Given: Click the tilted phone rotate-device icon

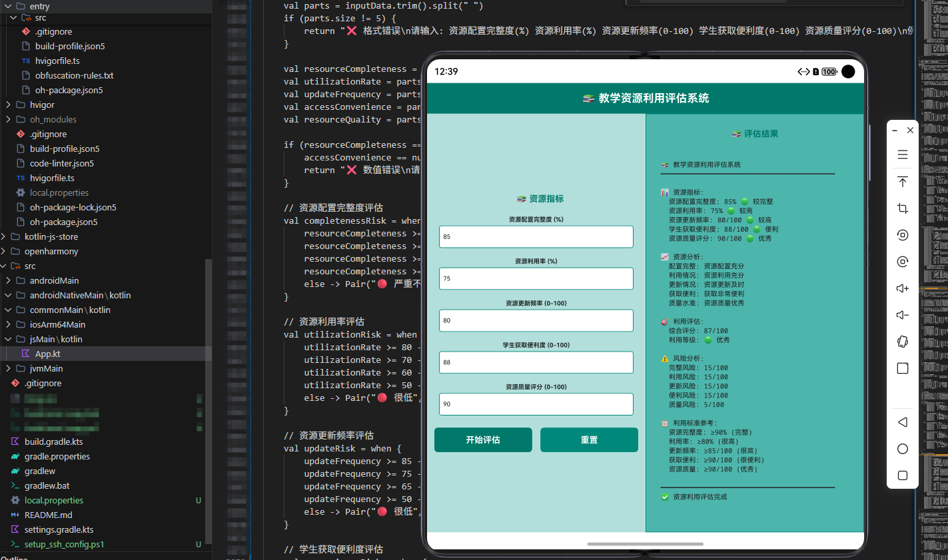Looking at the screenshot, I should coord(903,342).
